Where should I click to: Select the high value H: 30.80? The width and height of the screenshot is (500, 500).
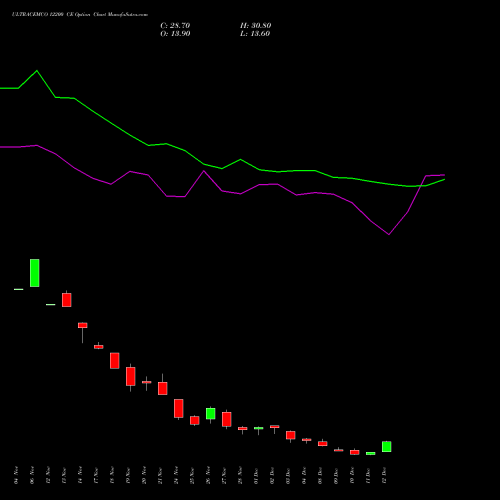(256, 26)
